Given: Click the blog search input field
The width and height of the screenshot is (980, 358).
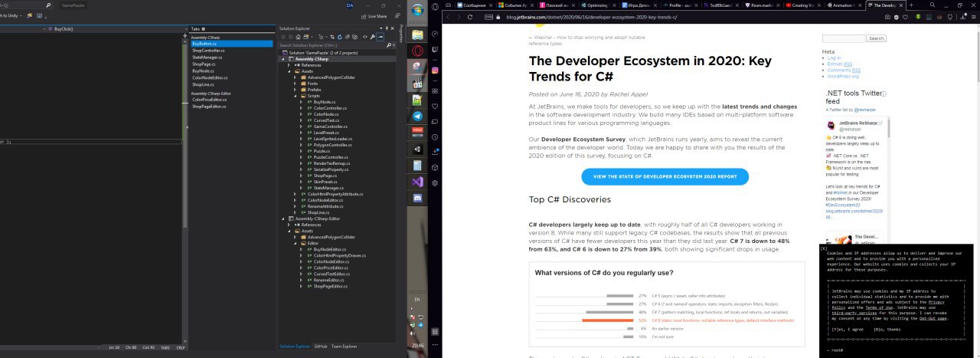Looking at the screenshot, I should coord(844,38).
